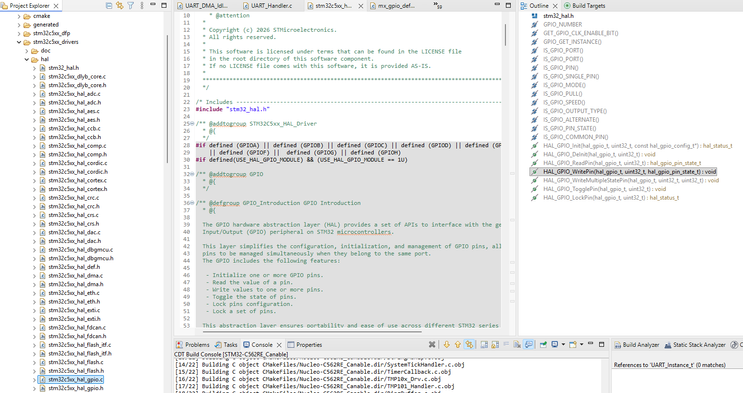This screenshot has height=393, width=743.
Task: Toggle word wrap speech-bubble icon in console
Action: (529, 345)
